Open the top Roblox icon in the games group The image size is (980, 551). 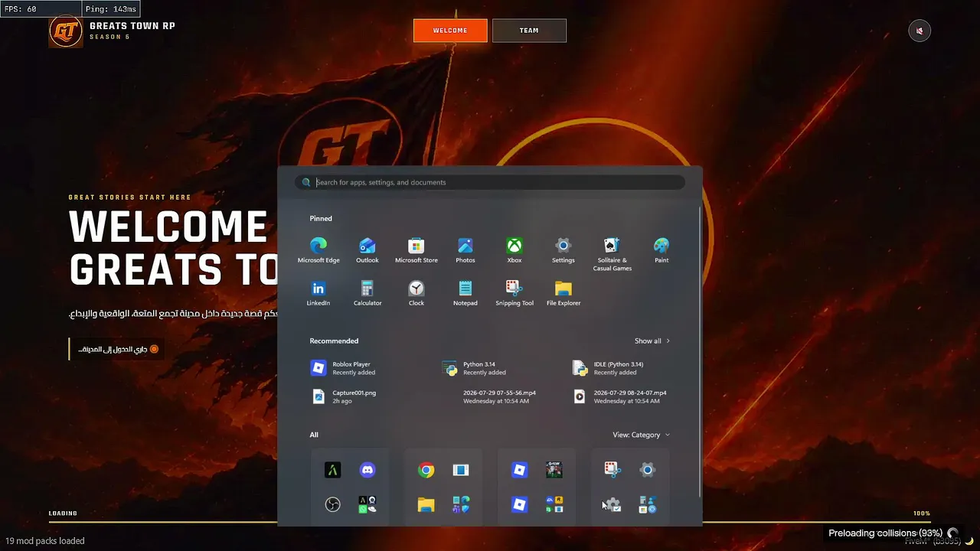point(519,470)
